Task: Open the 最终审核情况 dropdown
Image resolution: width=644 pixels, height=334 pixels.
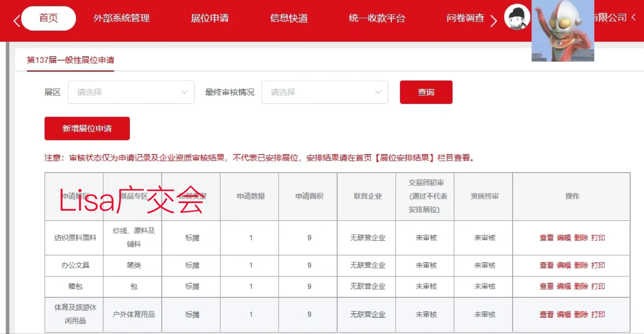Action: point(325,92)
